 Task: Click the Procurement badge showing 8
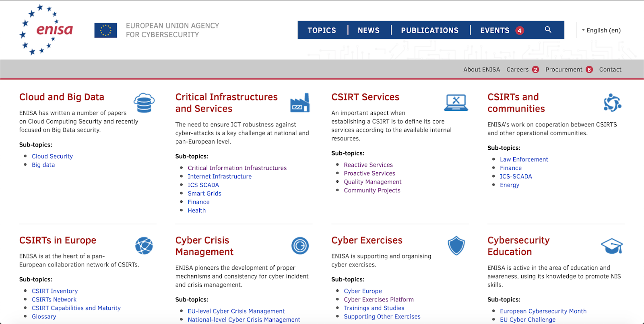[589, 70]
